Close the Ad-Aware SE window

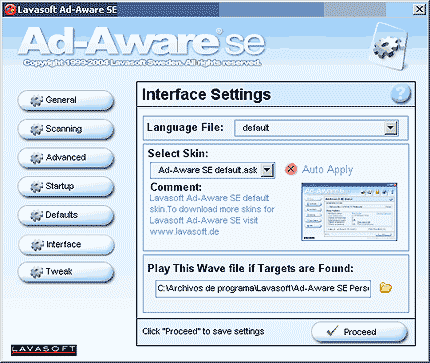419,9
